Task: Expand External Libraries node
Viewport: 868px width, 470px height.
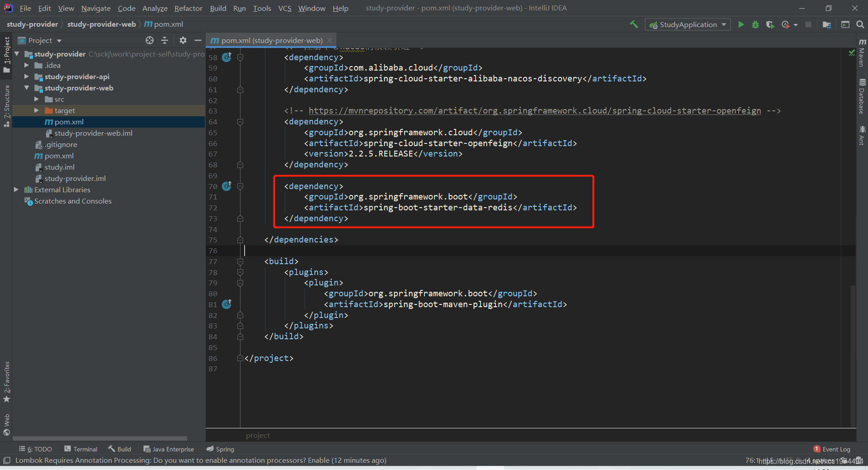Action: (16, 190)
